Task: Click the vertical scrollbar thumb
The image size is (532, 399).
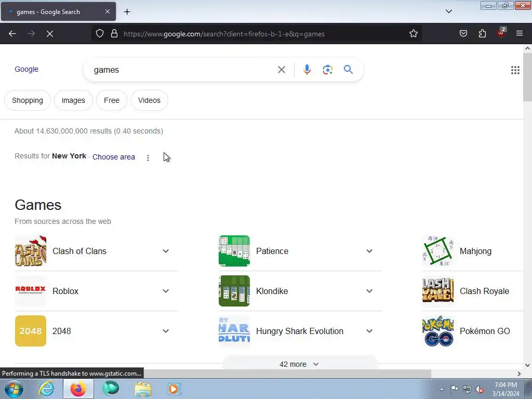Action: click(x=527, y=77)
